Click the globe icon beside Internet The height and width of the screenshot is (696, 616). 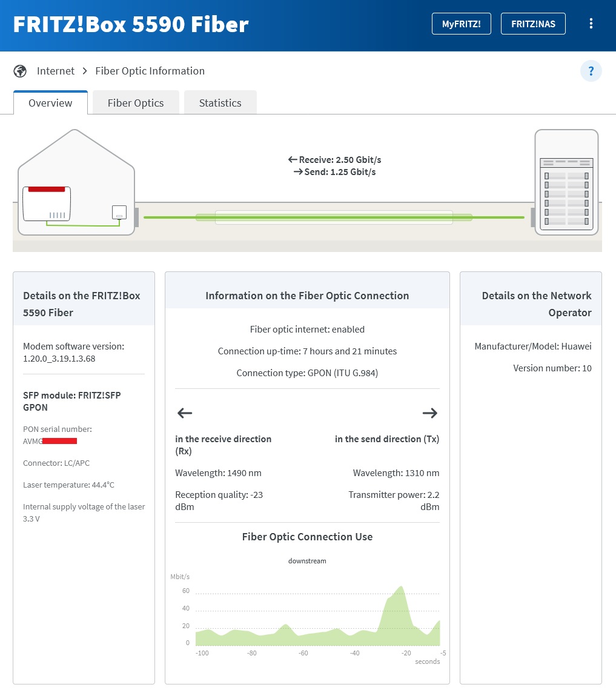21,71
